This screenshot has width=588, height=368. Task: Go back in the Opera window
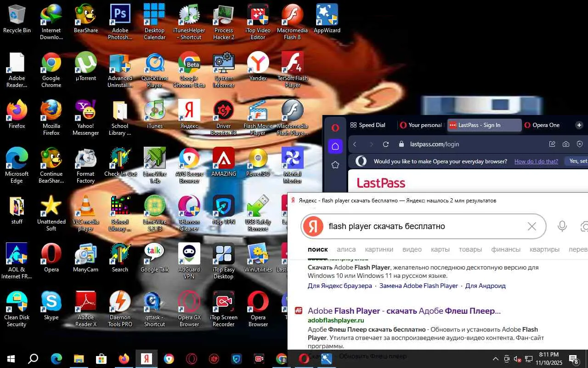pos(355,144)
